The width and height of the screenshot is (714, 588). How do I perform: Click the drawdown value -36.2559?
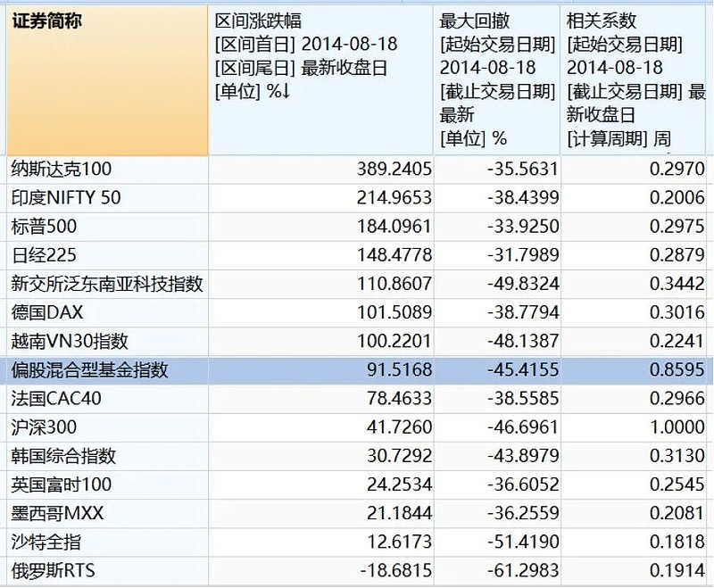(523, 513)
